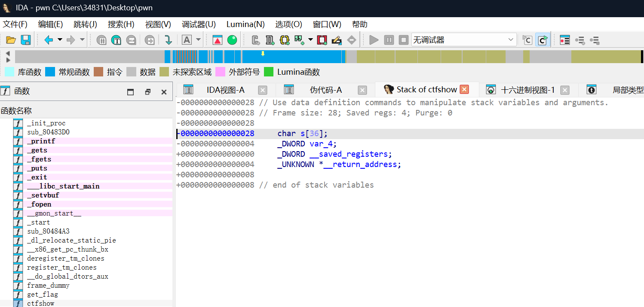Open the back-navigation history dropdown arrow
The height and width of the screenshot is (307, 644).
[60, 40]
